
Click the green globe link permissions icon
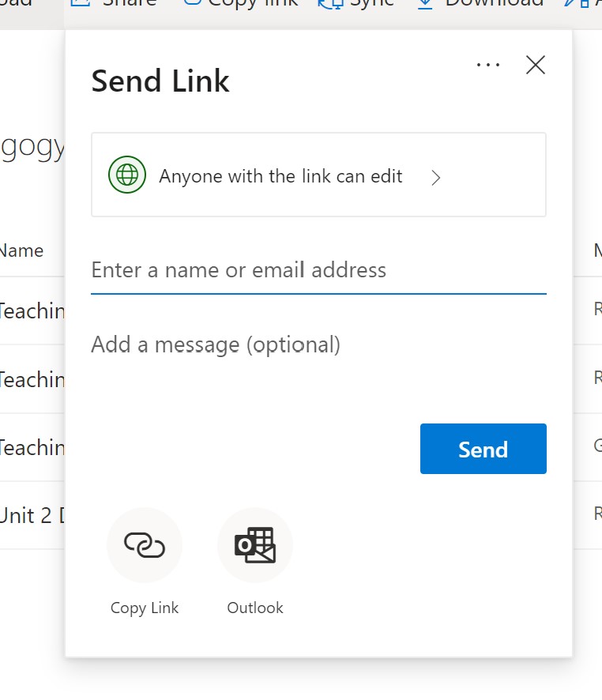(x=126, y=175)
